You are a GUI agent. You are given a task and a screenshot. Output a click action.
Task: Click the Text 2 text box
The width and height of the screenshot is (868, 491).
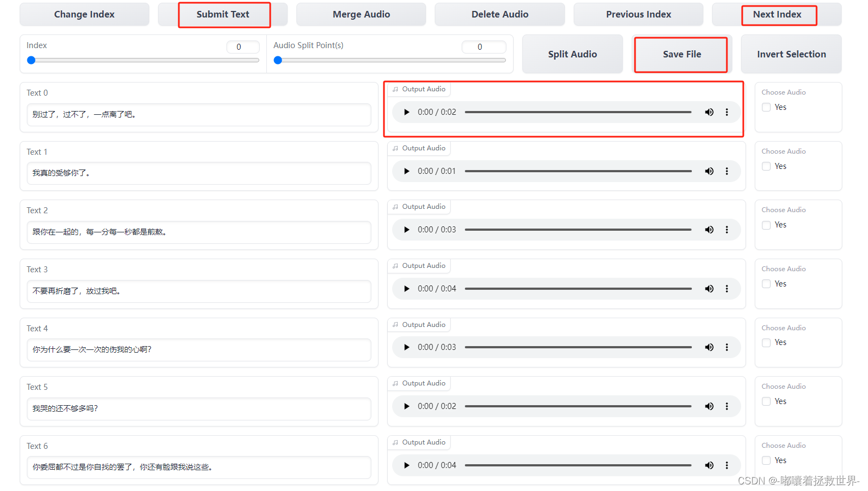(x=199, y=232)
